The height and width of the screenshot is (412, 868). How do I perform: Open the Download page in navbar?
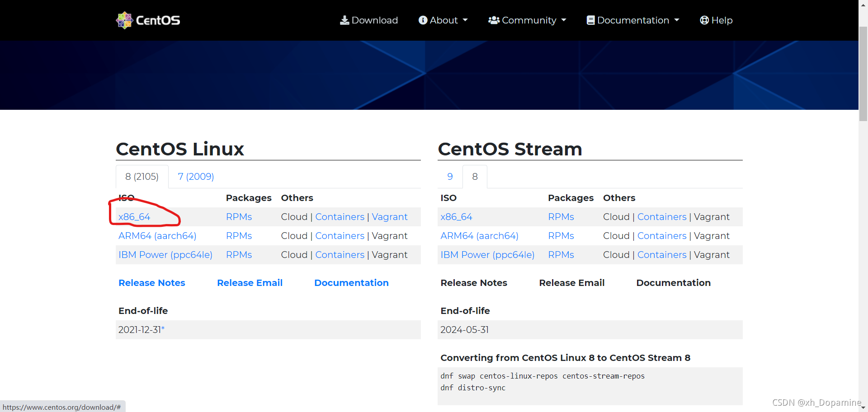(x=369, y=20)
